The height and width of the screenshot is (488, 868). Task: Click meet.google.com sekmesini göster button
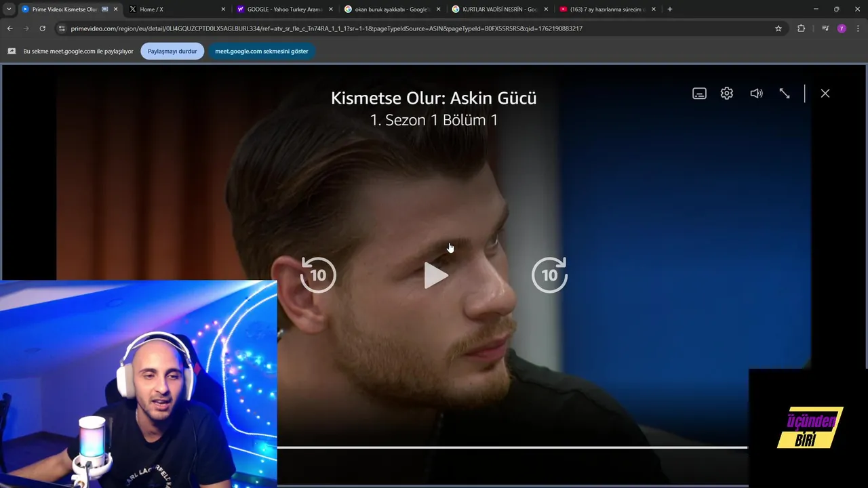point(262,51)
